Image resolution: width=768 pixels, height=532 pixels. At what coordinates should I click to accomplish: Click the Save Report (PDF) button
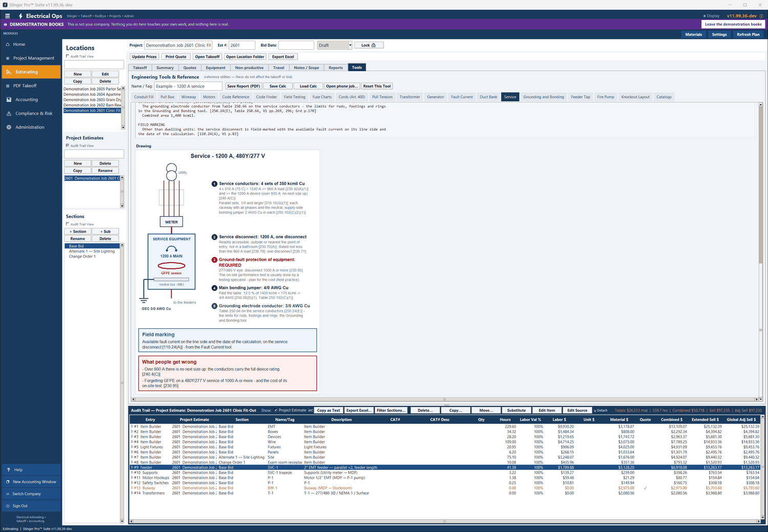[244, 86]
